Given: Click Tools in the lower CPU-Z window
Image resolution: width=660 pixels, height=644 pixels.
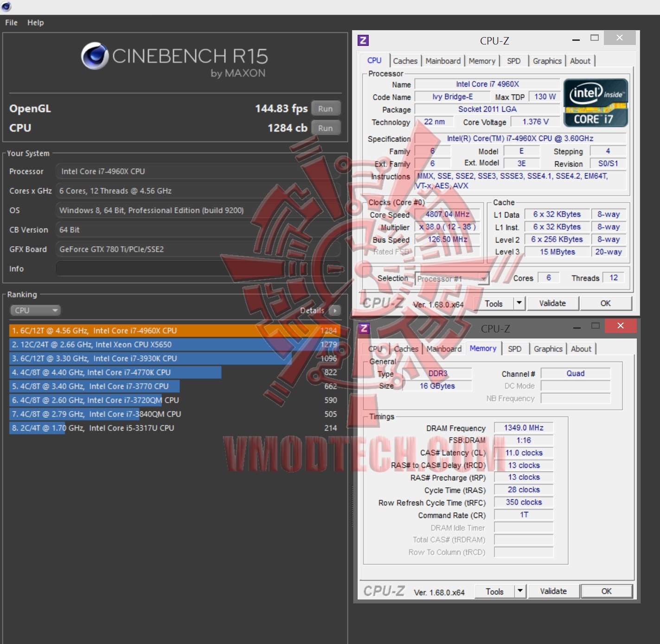Looking at the screenshot, I should pos(494,591).
